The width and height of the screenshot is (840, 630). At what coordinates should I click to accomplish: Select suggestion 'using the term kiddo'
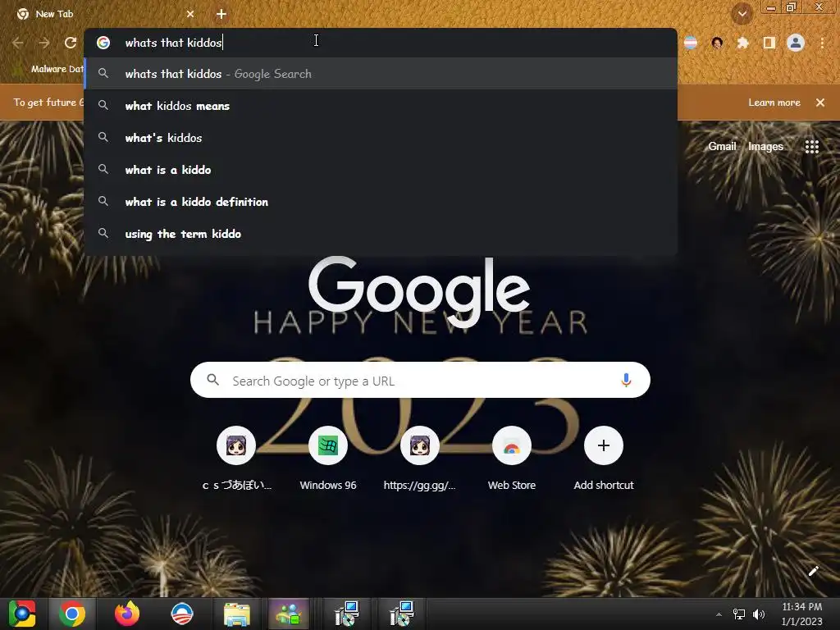pos(381,234)
